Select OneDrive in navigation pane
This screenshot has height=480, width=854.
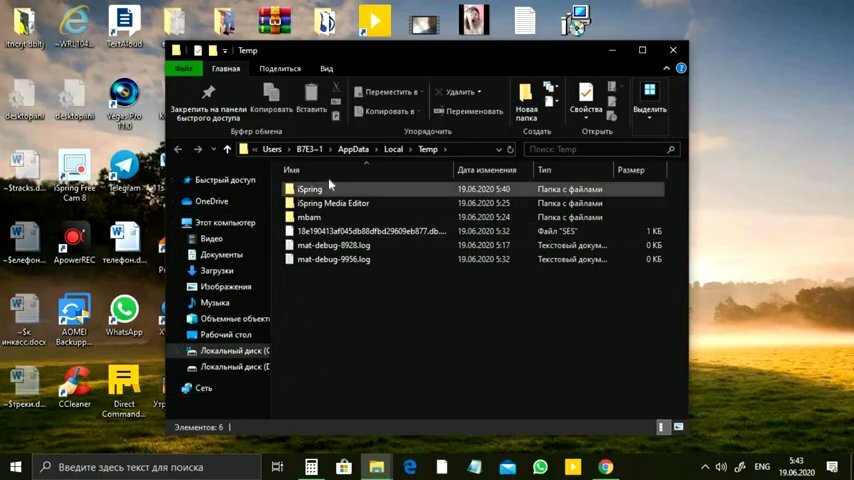coord(205,201)
